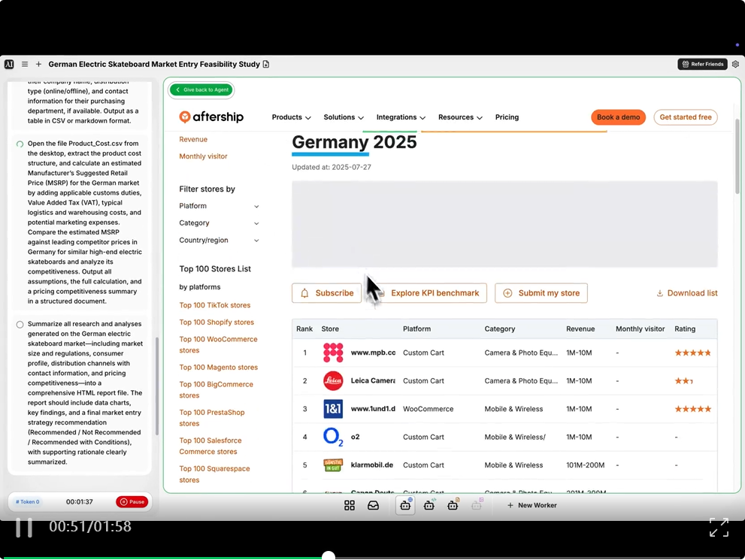Image resolution: width=745 pixels, height=560 pixels.
Task: Open Top 100 TikTok stores link
Action: (214, 305)
